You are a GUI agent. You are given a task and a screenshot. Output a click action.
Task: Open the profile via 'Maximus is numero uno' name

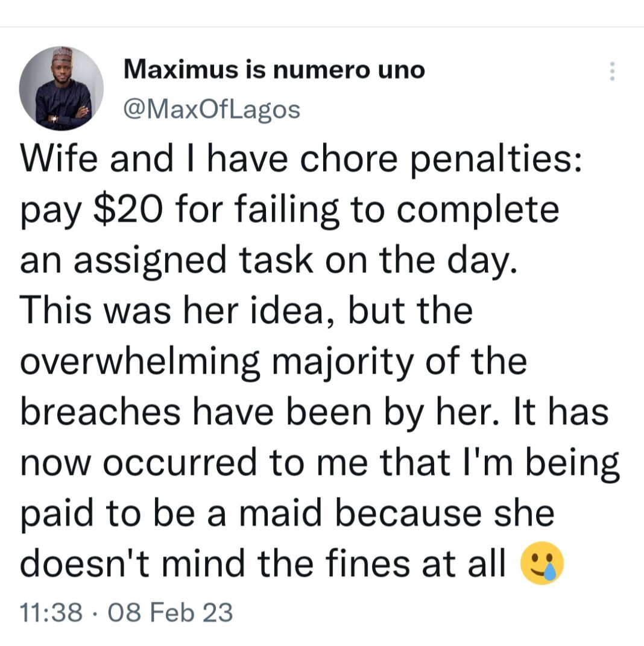pos(274,69)
